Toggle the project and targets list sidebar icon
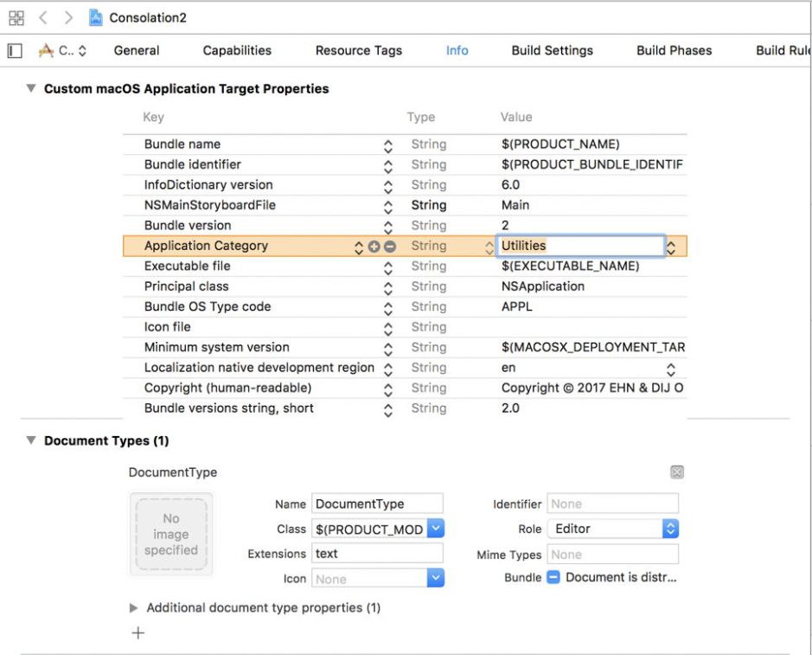The image size is (812, 655). [15, 51]
